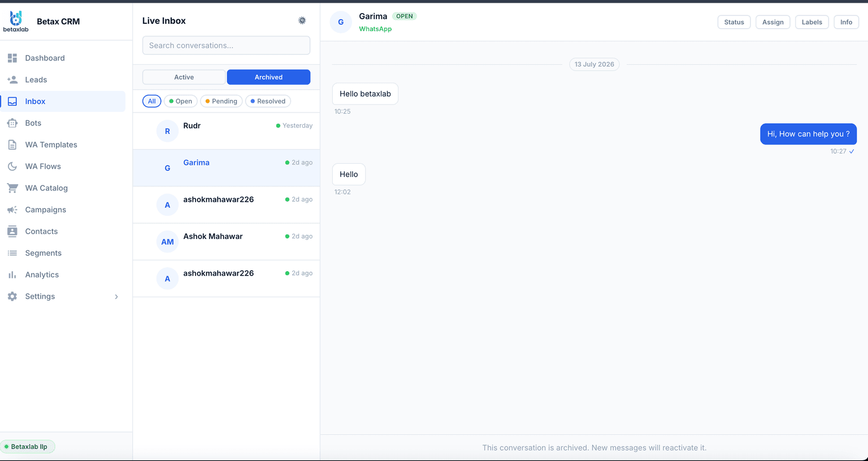Viewport: 868px width, 461px height.
Task: Expand the Settings submenu chevron
Action: [x=116, y=297]
